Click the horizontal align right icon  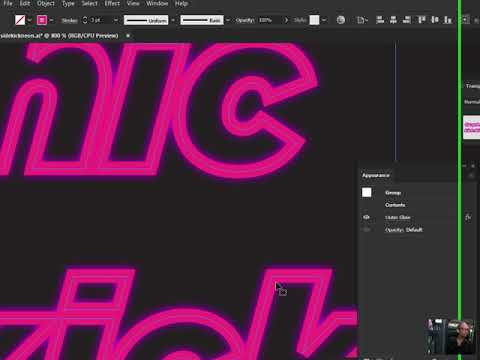(407, 20)
